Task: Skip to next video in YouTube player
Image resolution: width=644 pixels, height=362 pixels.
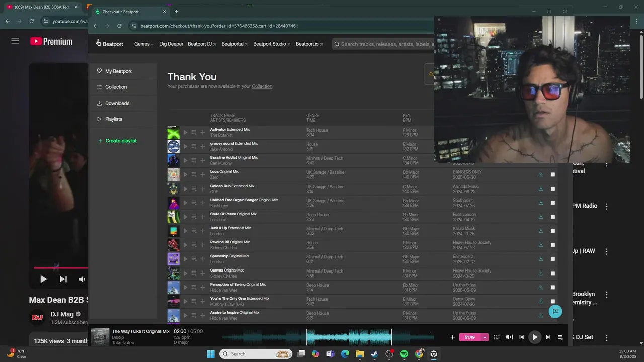Action: 63,279
